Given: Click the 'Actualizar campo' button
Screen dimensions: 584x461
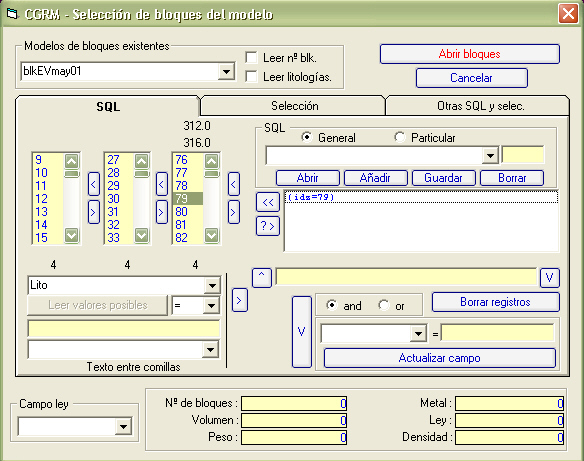Looking at the screenshot, I should [440, 358].
